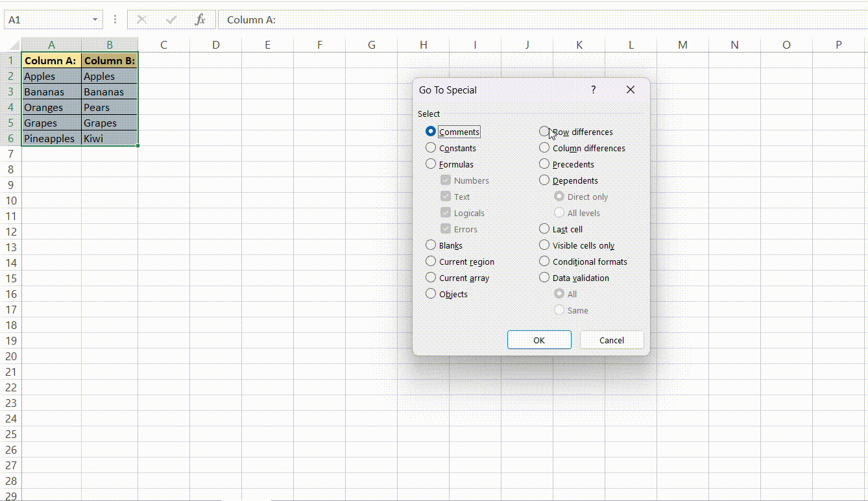Toggle the Logicals checkbox

(x=445, y=212)
